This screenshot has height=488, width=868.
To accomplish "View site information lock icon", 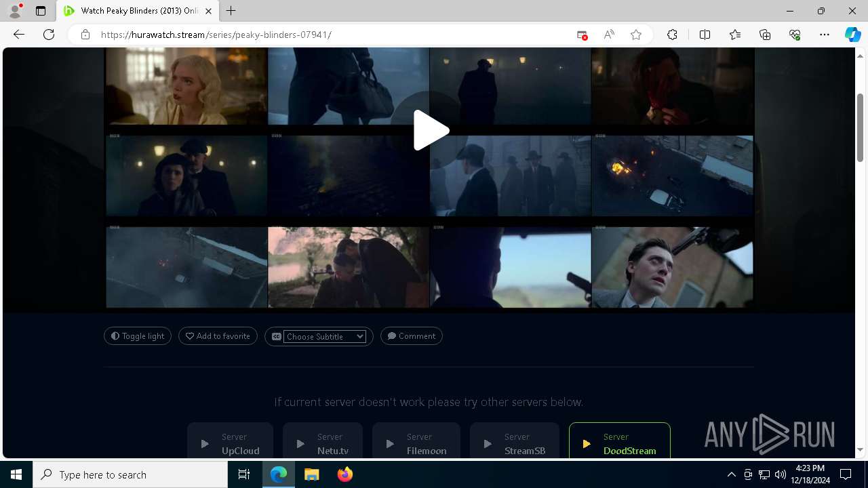I will coord(85,35).
